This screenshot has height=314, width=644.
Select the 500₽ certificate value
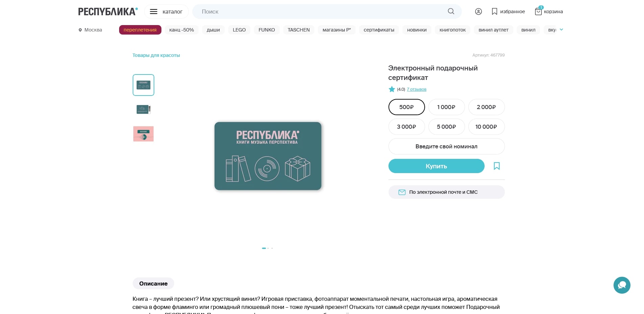click(406, 107)
